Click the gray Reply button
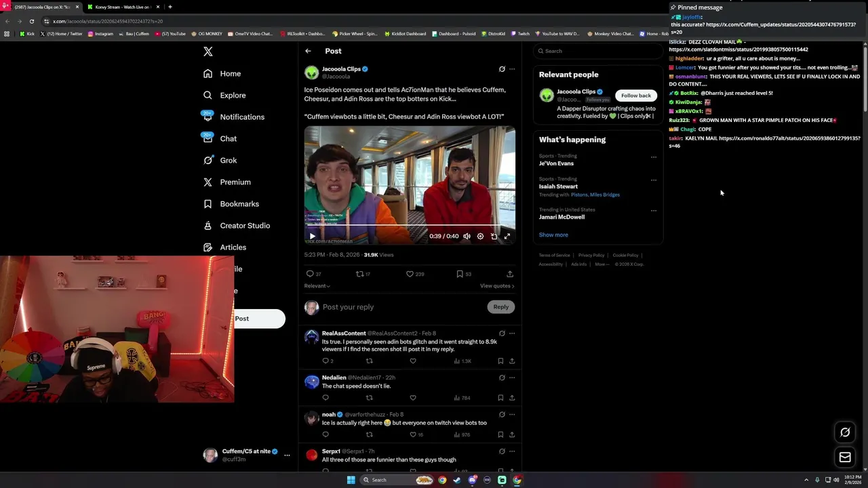 coord(500,307)
